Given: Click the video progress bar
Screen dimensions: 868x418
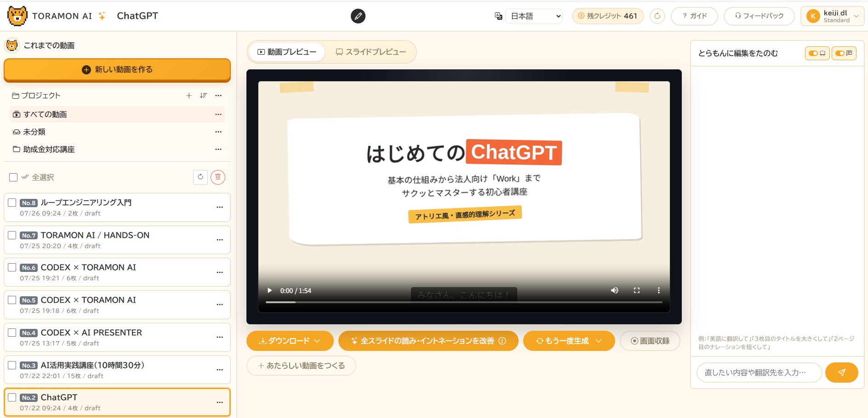Looking at the screenshot, I should coord(464,302).
